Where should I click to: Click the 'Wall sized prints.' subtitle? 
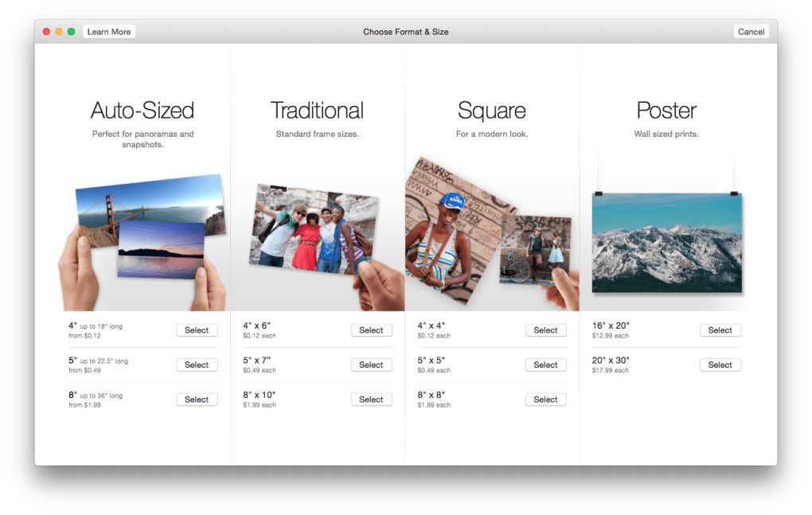[x=666, y=134]
